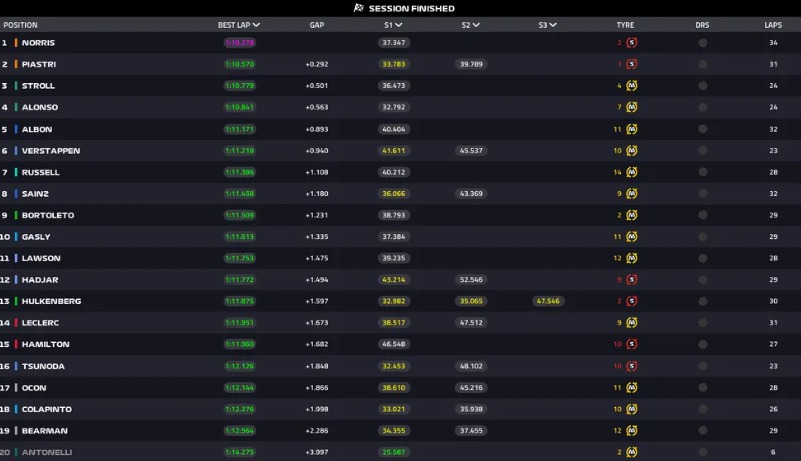Click Stroll's medium tyre icon
801x461 pixels.
(632, 86)
